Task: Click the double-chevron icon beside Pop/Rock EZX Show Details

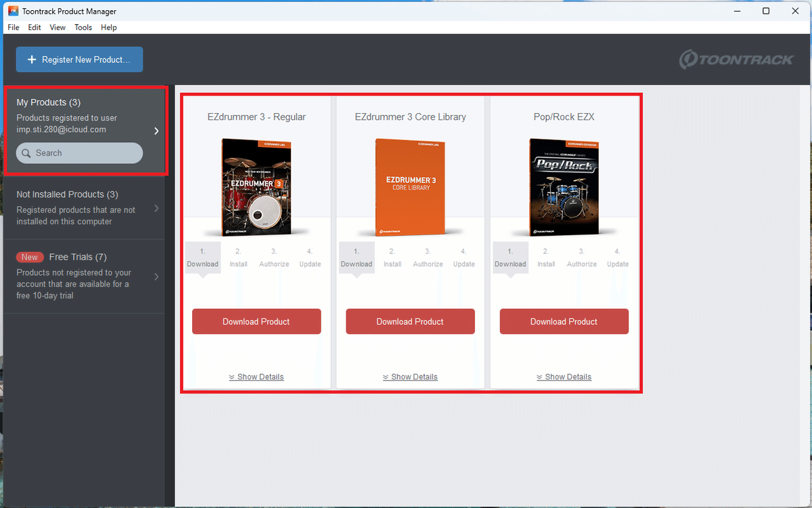Action: (x=540, y=377)
